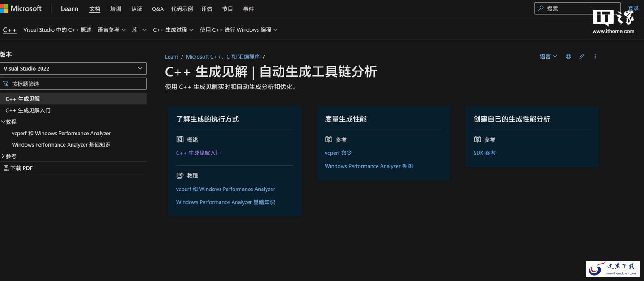Click the C++ product link in subnav
Viewport: 644px width, 281px height.
(10, 30)
